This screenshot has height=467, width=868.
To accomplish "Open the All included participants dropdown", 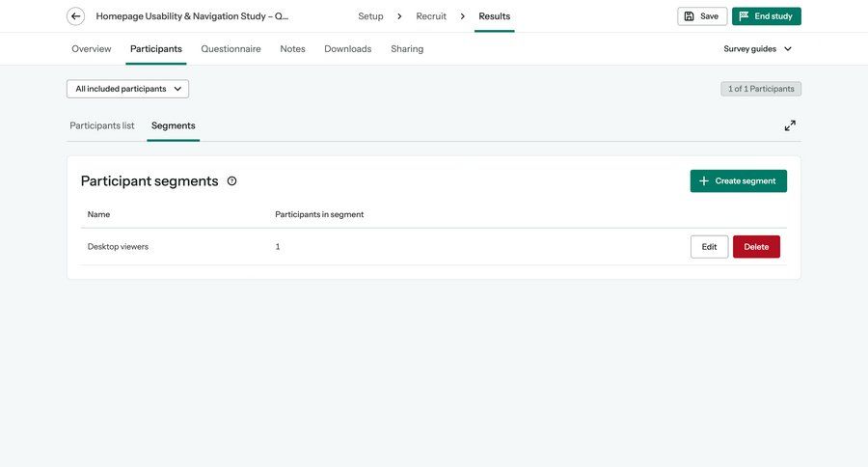I will (127, 89).
